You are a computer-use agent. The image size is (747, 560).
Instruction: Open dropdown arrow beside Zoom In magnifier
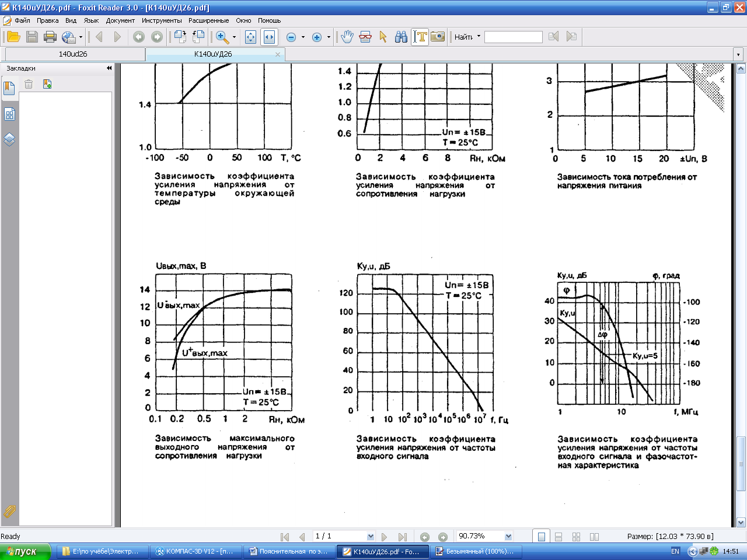point(234,37)
